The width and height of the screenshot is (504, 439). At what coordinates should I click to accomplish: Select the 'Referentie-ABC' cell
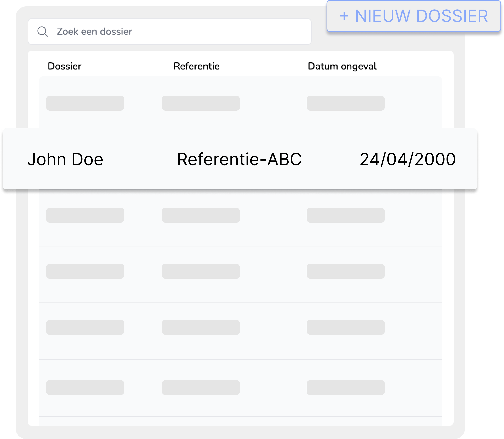pyautogui.click(x=239, y=159)
